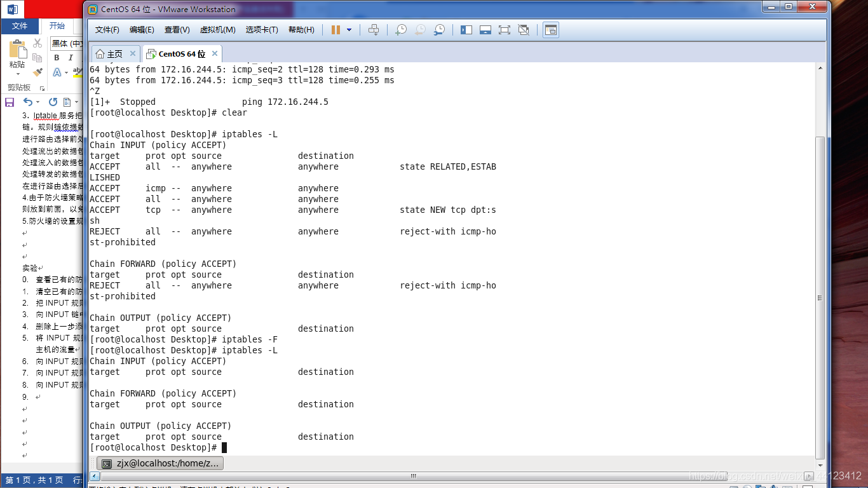Click the terminal vertical scrollbar thumb

coord(820,297)
